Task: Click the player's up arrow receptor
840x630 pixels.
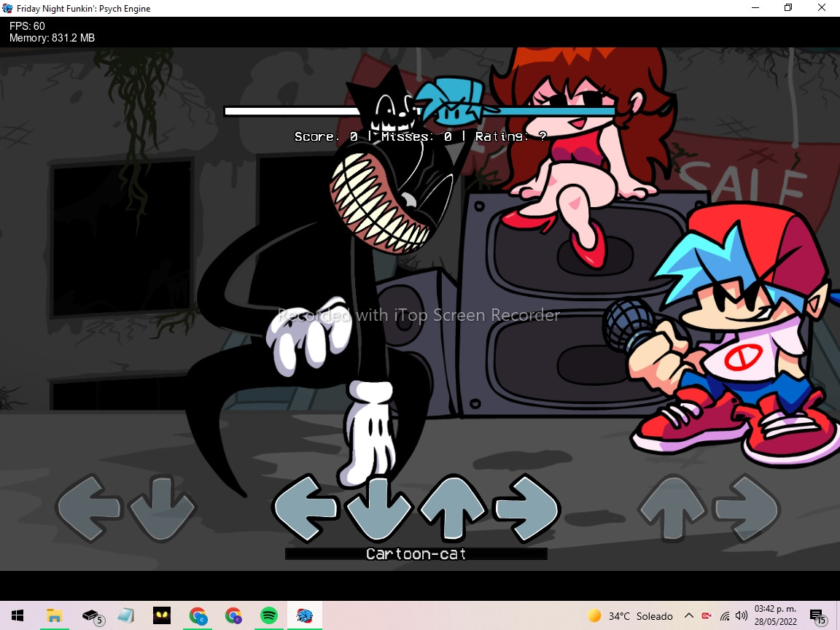Action: click(x=672, y=508)
